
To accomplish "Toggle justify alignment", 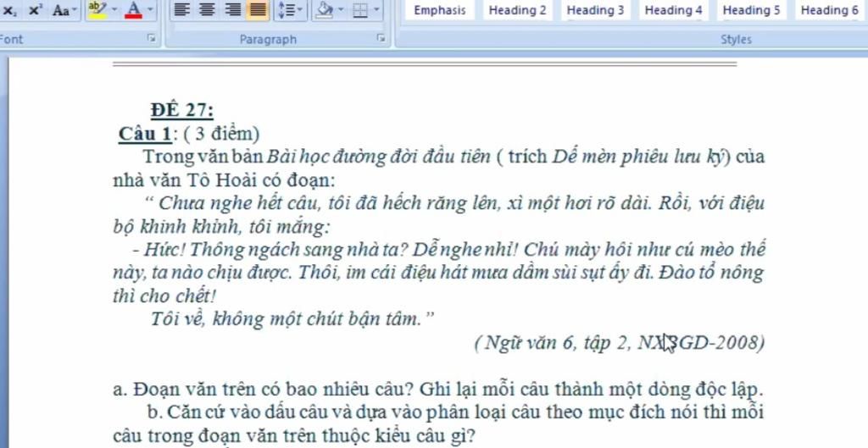I will click(x=258, y=9).
